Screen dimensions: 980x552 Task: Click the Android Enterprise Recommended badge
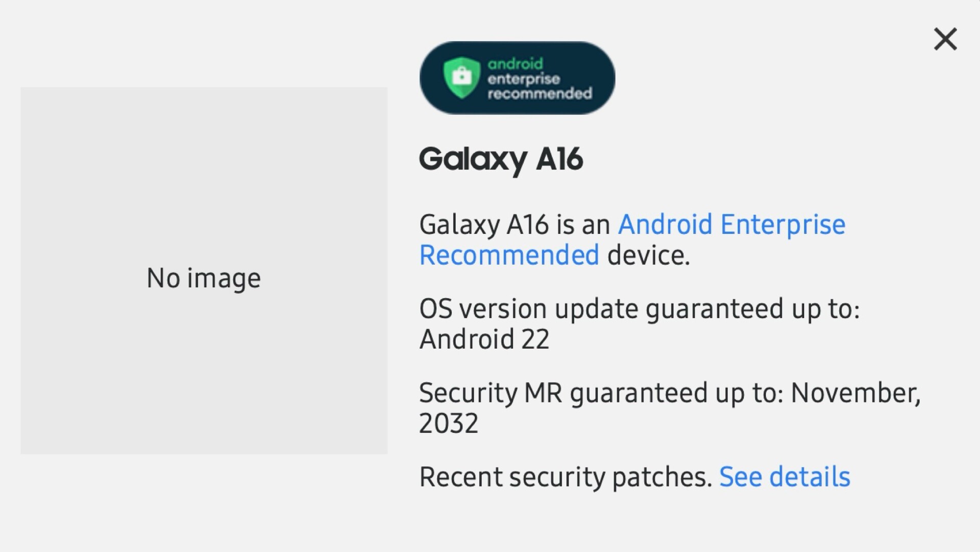click(x=517, y=78)
